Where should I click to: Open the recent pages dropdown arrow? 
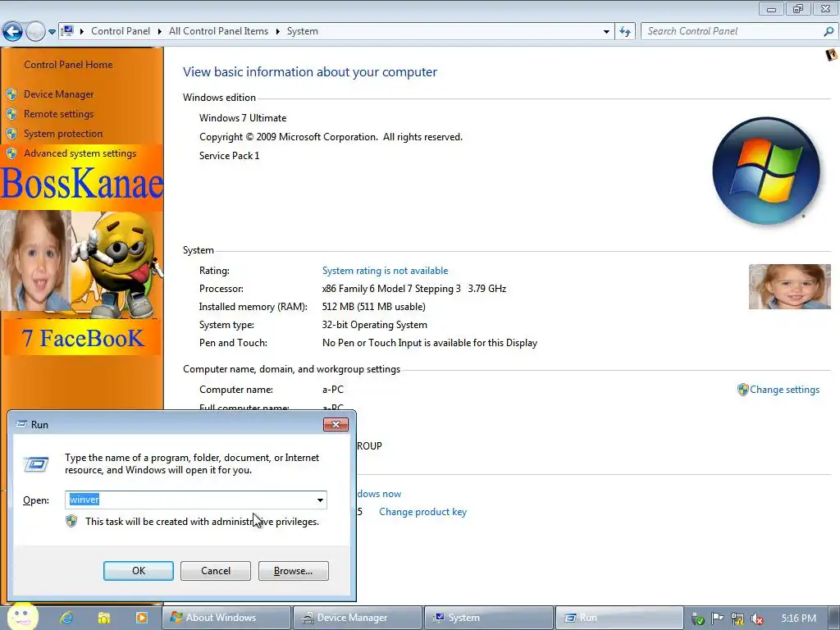coord(52,32)
